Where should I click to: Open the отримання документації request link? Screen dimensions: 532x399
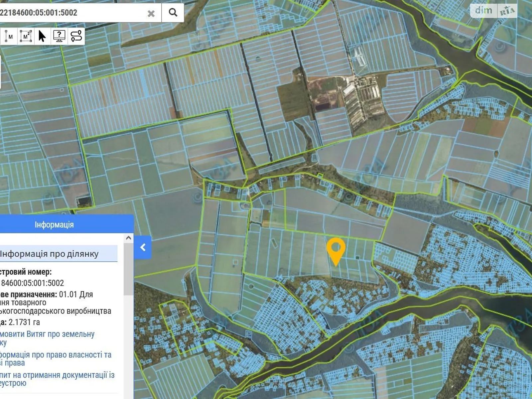coord(57,375)
